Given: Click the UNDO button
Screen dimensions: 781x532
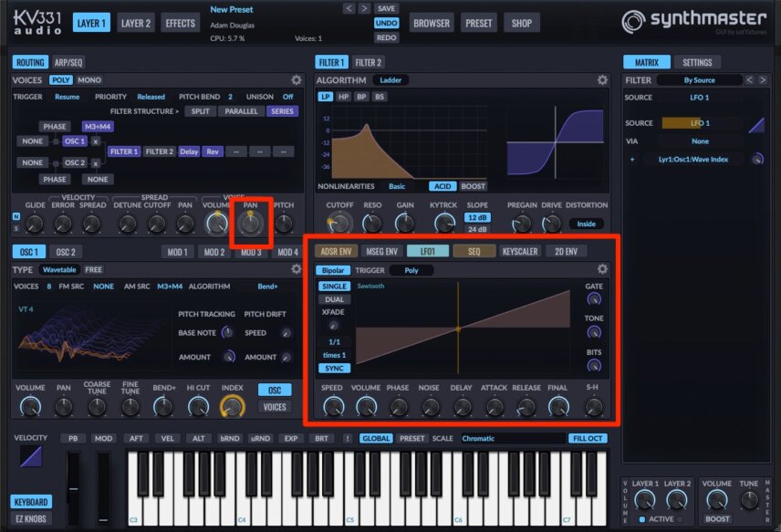Looking at the screenshot, I should 386,23.
